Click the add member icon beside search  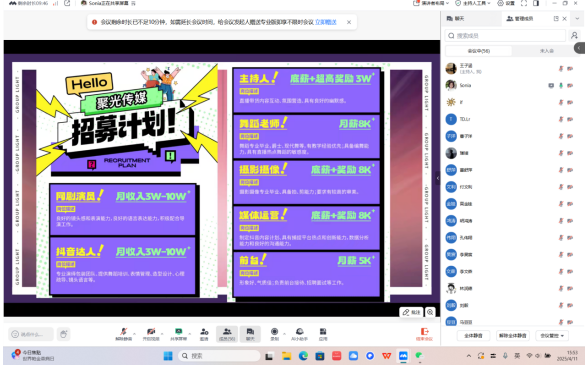click(574, 36)
